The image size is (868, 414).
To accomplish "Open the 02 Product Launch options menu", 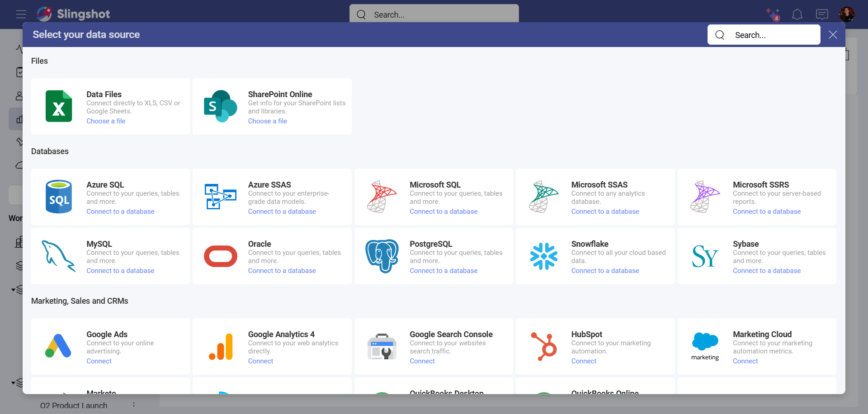I will [x=134, y=405].
